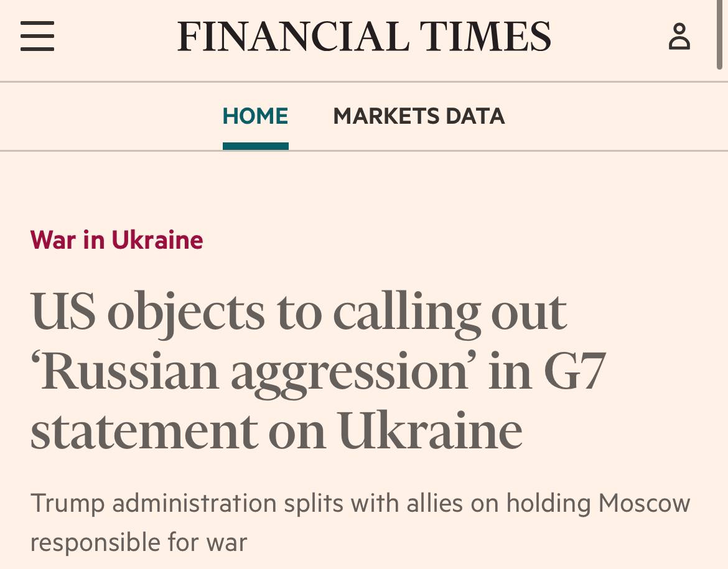
Task: View the red War in Ukraine section label
Action: click(116, 240)
